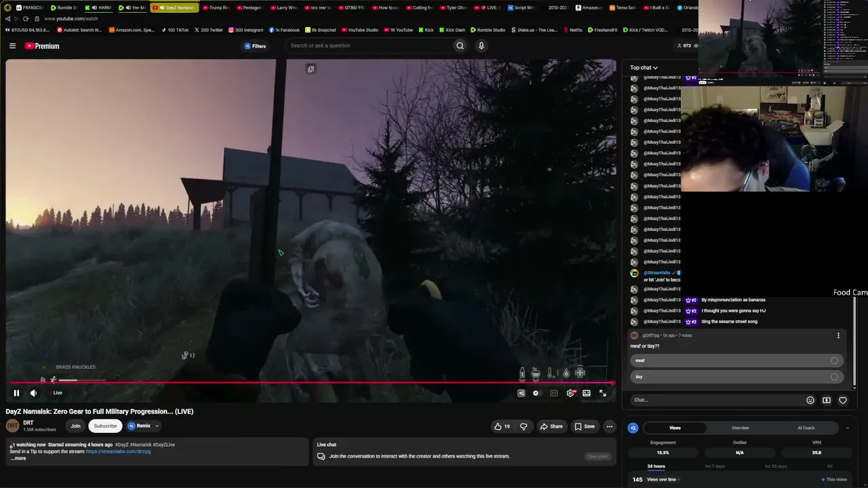Viewport: 868px width, 488px height.
Task: Click the browser Back arrow
Action: pyautogui.click(x=7, y=18)
